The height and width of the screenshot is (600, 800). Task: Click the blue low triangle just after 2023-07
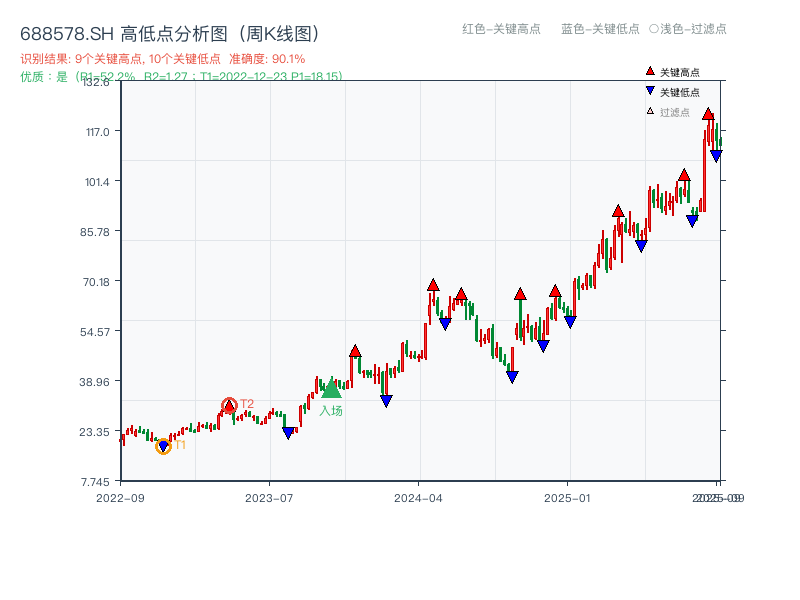pyautogui.click(x=288, y=433)
